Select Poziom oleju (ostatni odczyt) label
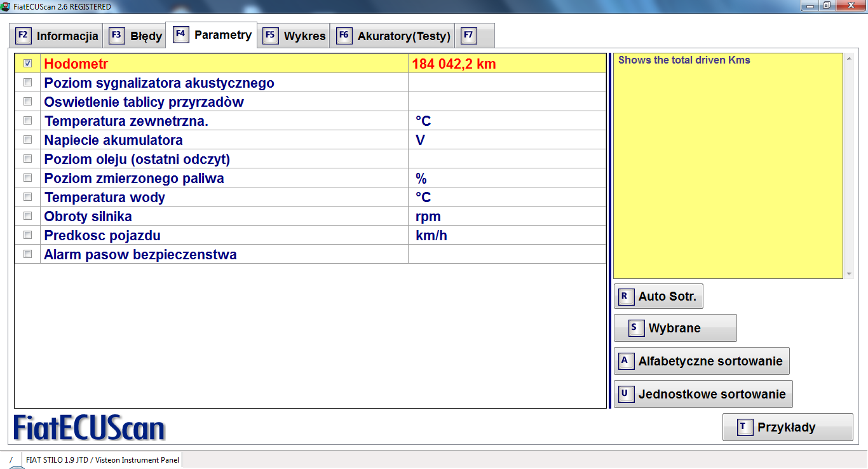 (137, 159)
